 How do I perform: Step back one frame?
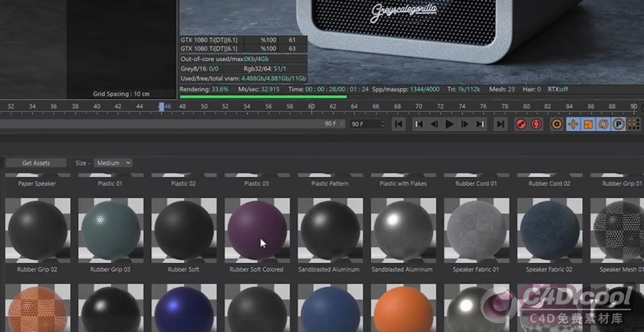pos(434,124)
